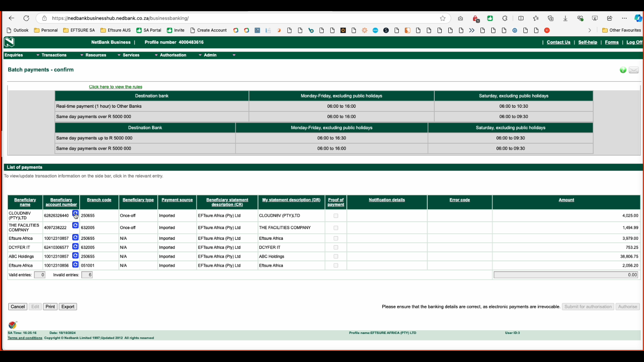The image size is (644, 362).
Task: Tick proof of payment for THE FACILITIES COMPANY
Action: coord(336,228)
